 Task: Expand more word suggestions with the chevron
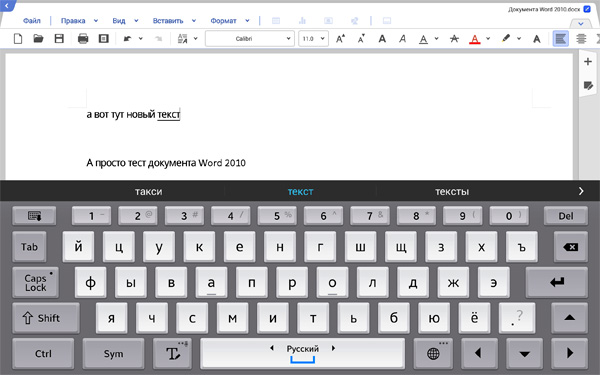coord(581,191)
